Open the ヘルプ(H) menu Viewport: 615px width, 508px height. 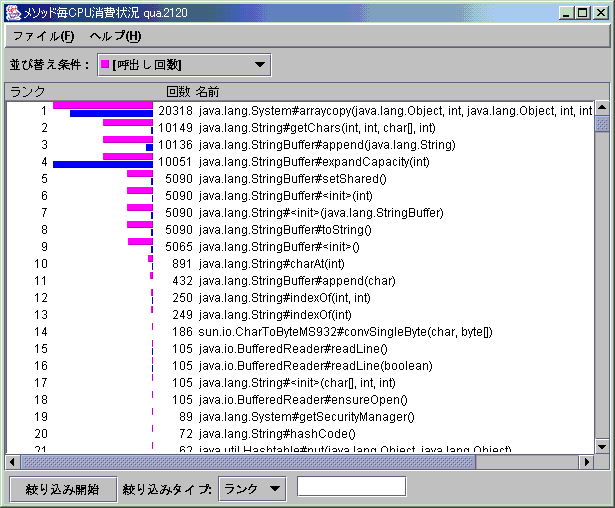[x=115, y=36]
